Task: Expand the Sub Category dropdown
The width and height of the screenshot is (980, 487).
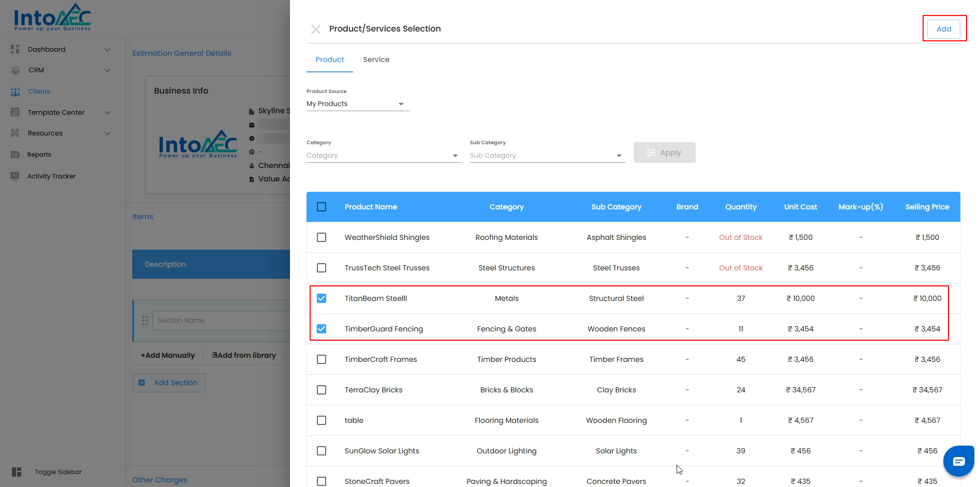Action: point(547,156)
